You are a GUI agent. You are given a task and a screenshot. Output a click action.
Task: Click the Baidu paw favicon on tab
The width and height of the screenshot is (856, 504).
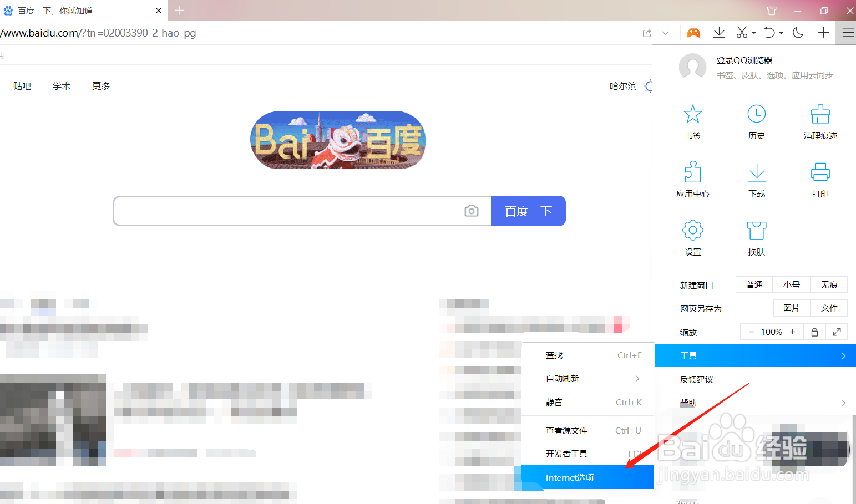pos(8,11)
